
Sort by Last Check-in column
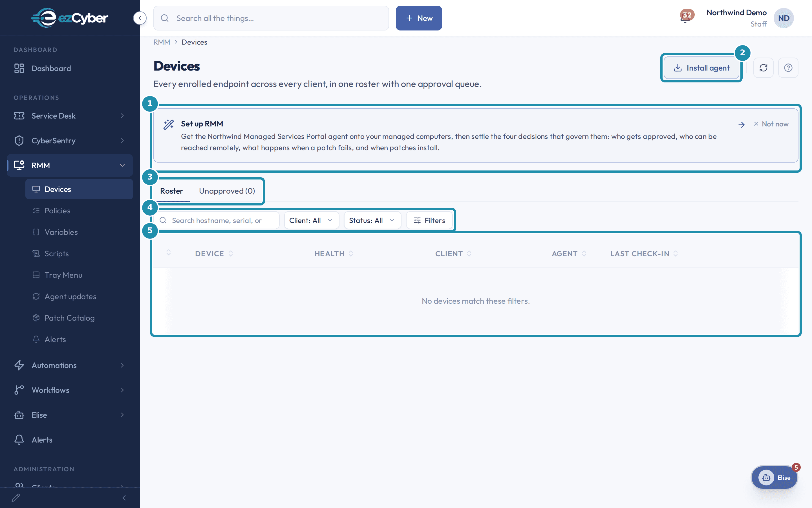(x=644, y=254)
